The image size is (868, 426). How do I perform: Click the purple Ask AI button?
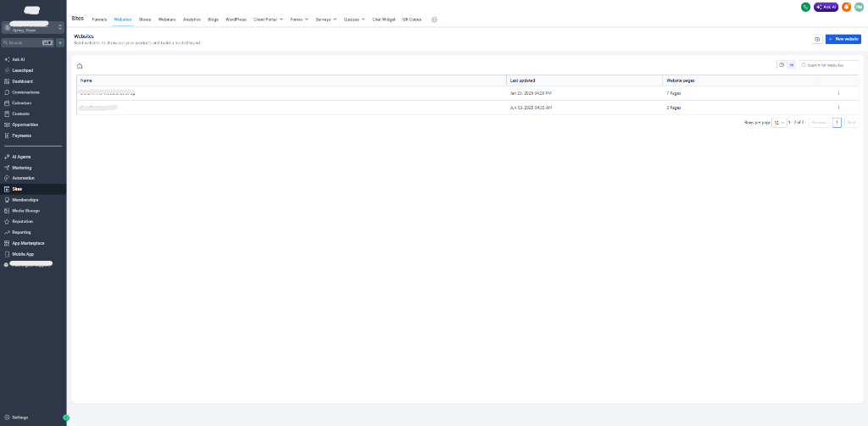(826, 7)
